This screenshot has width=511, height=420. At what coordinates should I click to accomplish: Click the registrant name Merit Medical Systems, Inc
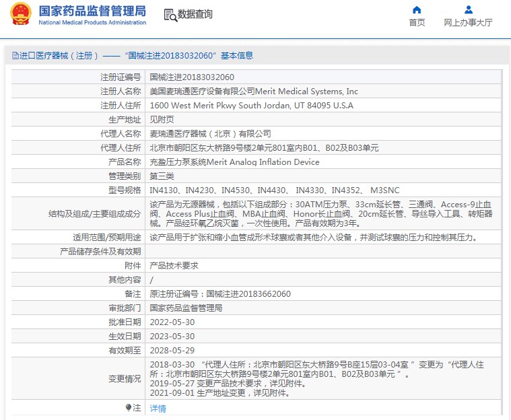[306, 92]
